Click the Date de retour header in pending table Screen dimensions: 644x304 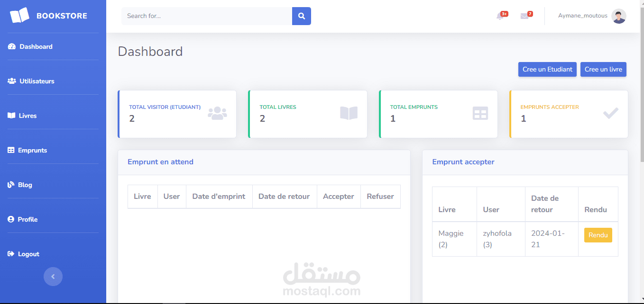[x=284, y=197]
